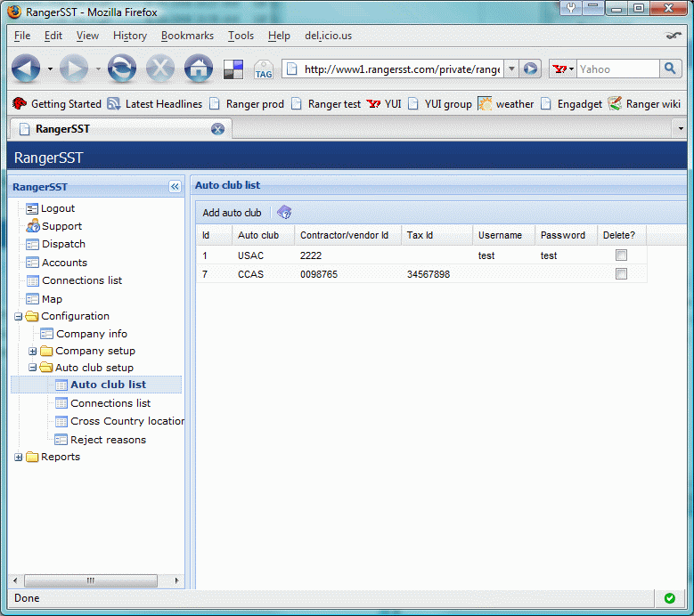Image resolution: width=694 pixels, height=616 pixels.
Task: Click the Back navigation arrow
Action: 26,69
